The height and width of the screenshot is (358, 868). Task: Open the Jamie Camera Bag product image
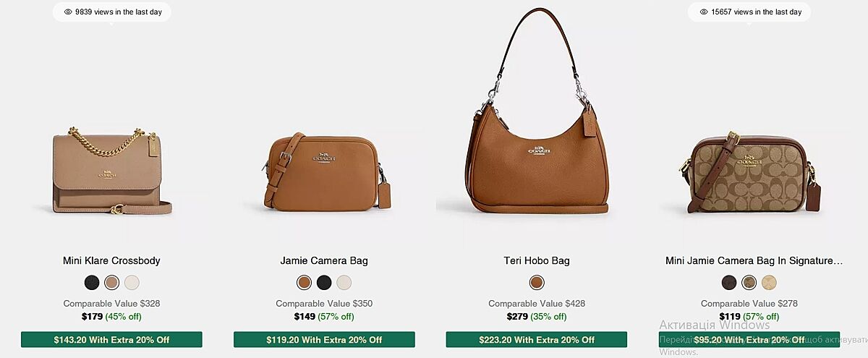[324, 172]
